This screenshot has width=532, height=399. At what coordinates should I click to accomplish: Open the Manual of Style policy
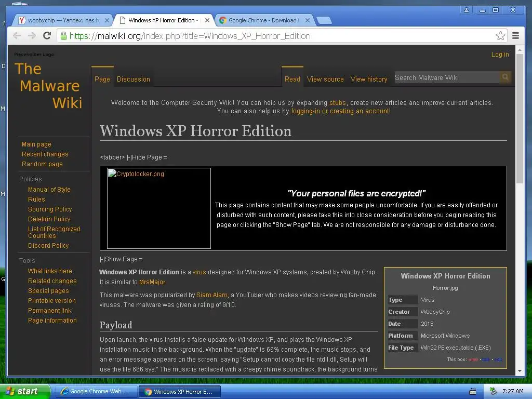tap(49, 189)
